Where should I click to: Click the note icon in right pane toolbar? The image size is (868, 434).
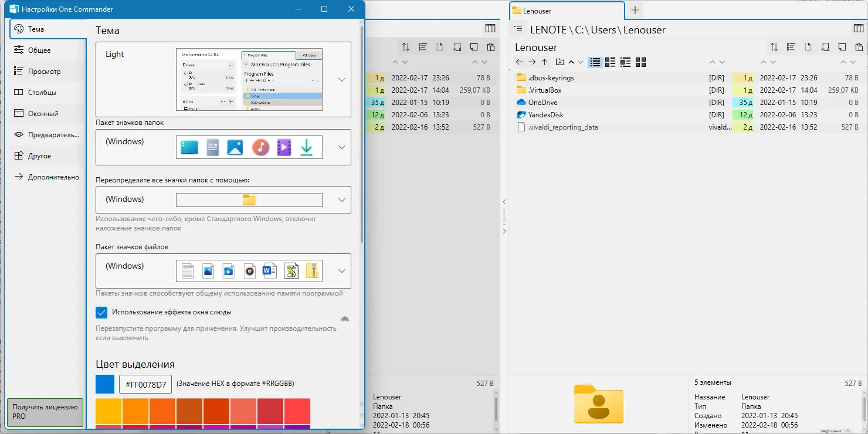click(842, 47)
